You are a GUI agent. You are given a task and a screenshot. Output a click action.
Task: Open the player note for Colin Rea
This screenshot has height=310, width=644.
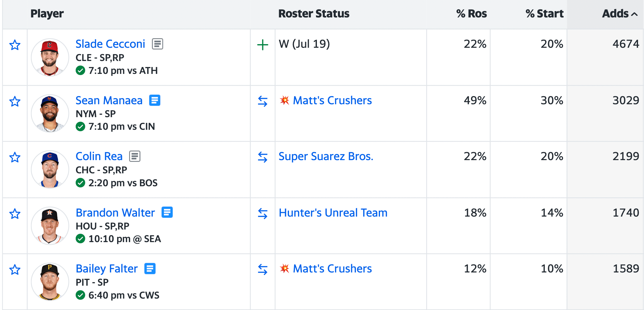point(135,156)
